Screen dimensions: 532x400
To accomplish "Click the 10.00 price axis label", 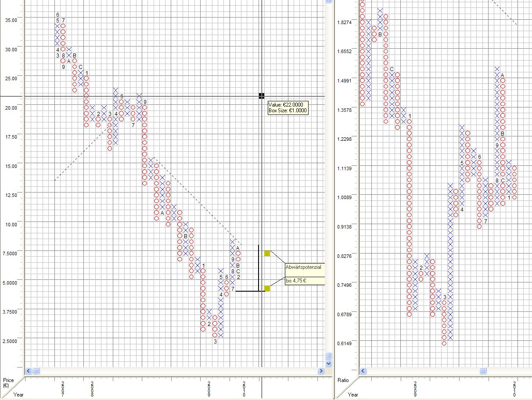I will 11,225.
